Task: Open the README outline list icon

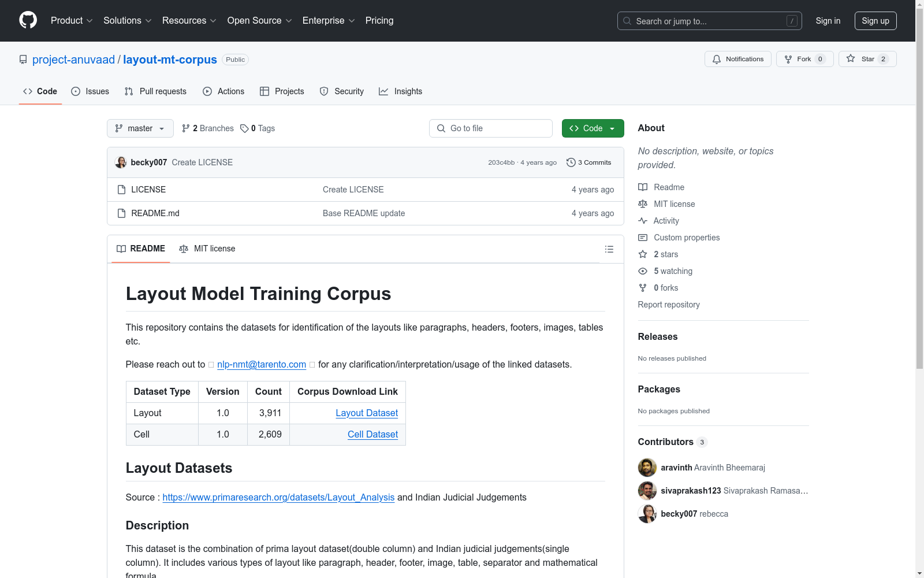Action: click(x=609, y=249)
